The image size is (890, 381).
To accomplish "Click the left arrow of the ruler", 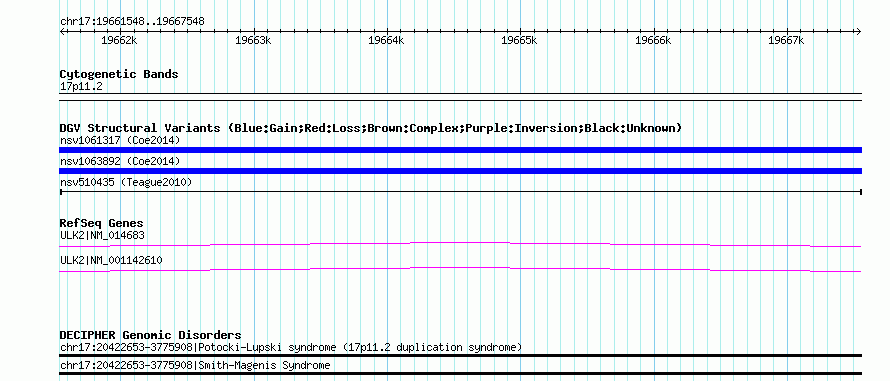I will click(62, 31).
